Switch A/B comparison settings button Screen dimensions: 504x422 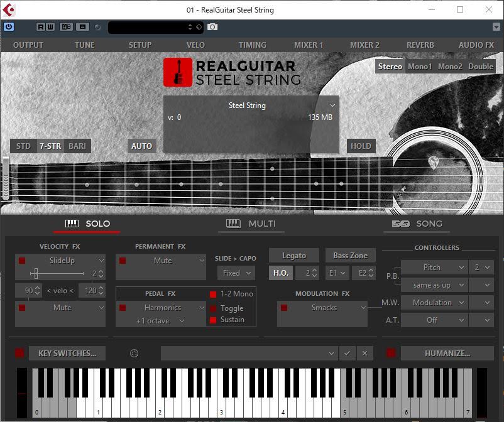[66, 27]
